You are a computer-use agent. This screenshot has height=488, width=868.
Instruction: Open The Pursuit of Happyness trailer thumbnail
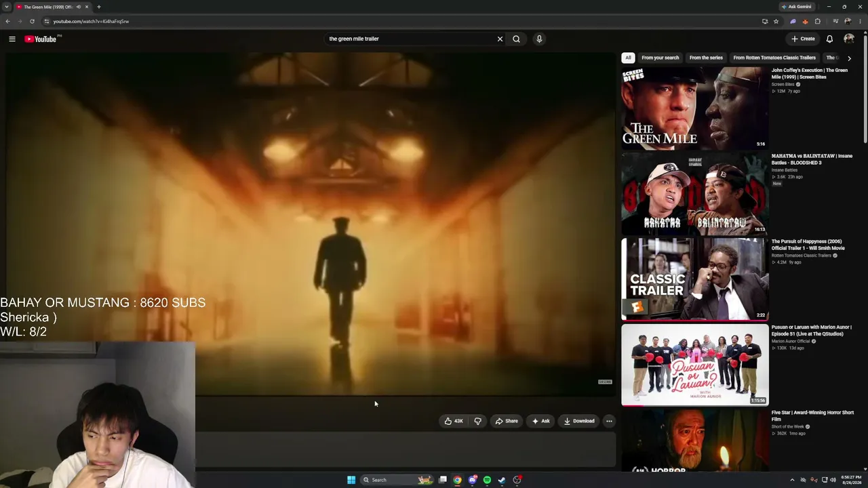pyautogui.click(x=695, y=279)
